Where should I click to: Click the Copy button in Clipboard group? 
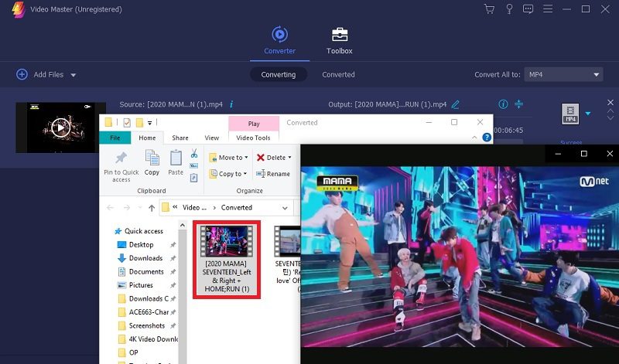[152, 162]
